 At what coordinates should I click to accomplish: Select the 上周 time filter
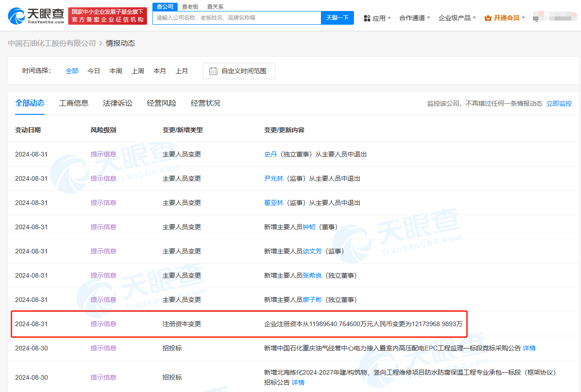(138, 71)
